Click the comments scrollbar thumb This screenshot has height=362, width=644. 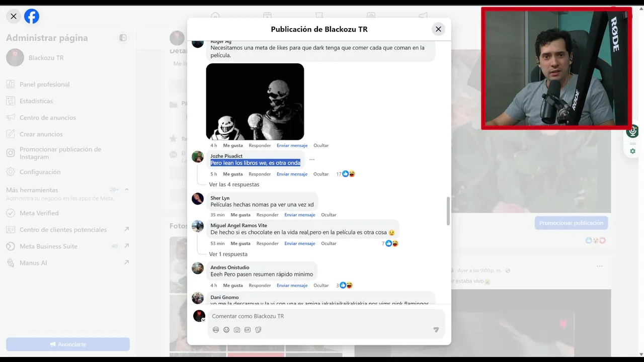pyautogui.click(x=448, y=211)
